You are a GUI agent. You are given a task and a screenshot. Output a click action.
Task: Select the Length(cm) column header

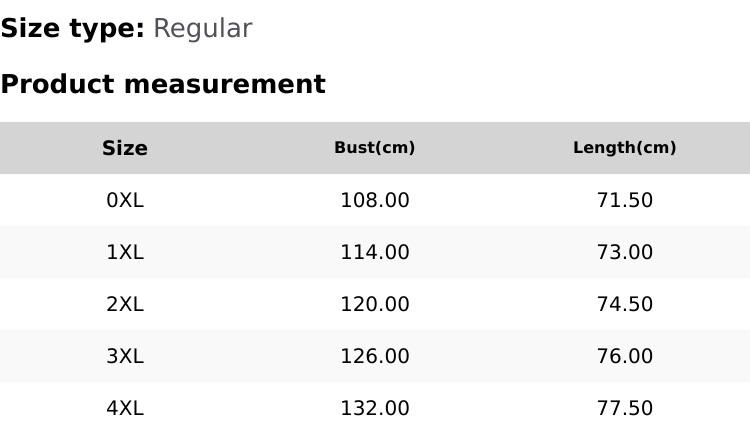625,148
